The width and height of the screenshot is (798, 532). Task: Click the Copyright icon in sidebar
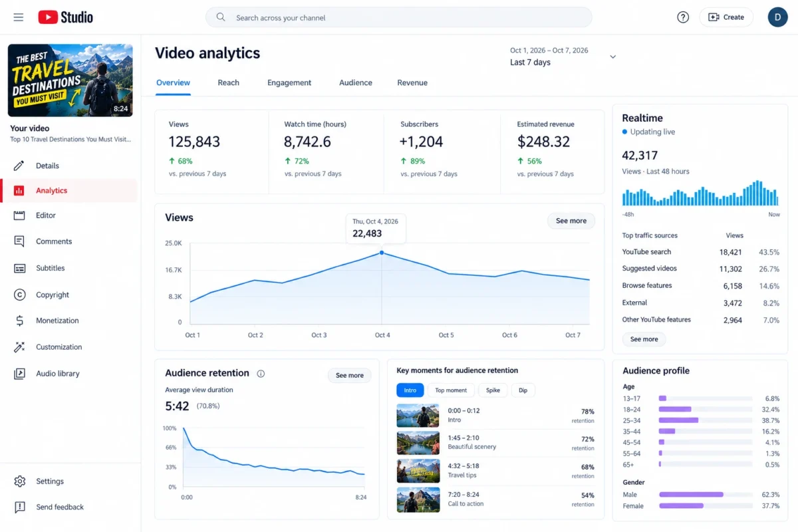pos(19,295)
